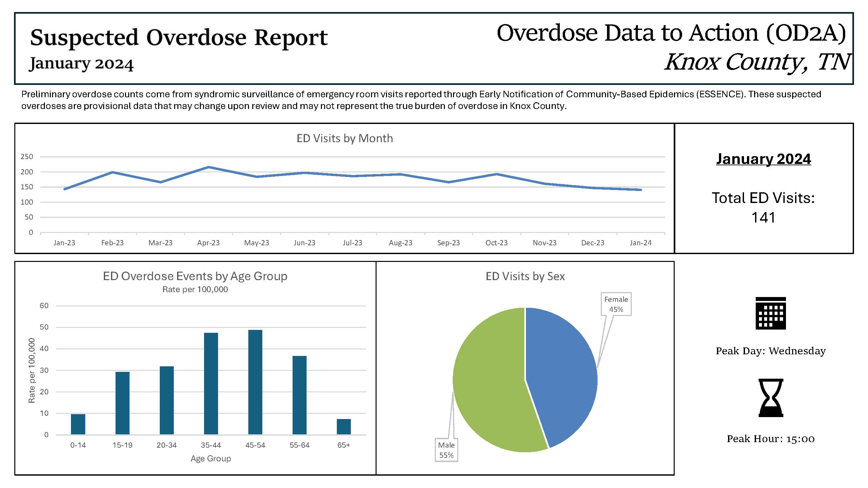The width and height of the screenshot is (868, 488).
Task: Click the 'Jan-23' axis label
Action: tap(64, 243)
